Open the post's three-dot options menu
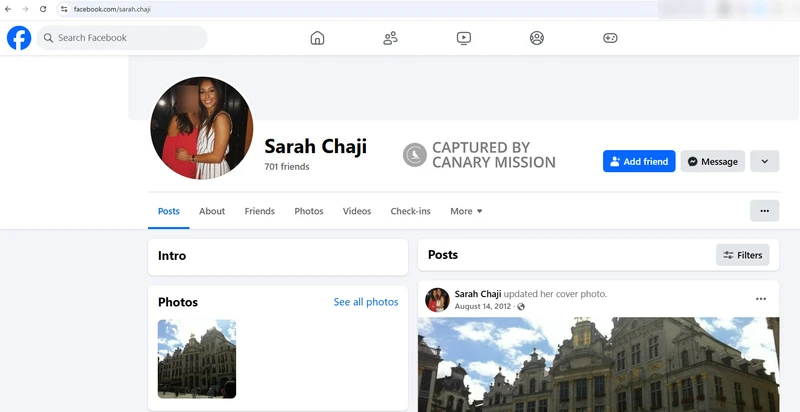This screenshot has height=412, width=800. (761, 299)
